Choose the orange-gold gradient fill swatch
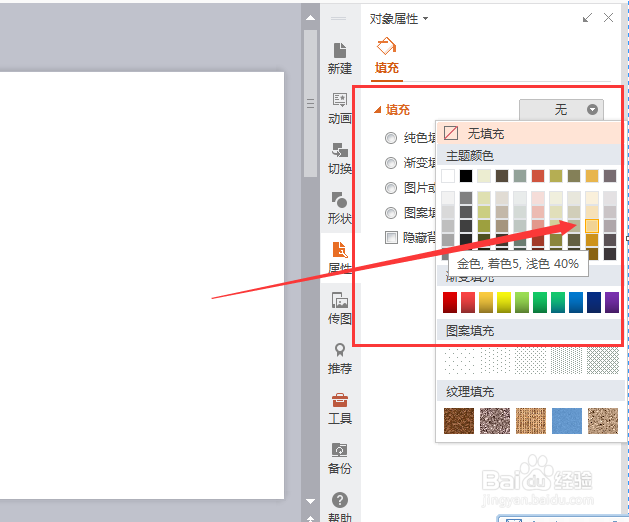Screen dimensions: 629x522 coord(486,302)
